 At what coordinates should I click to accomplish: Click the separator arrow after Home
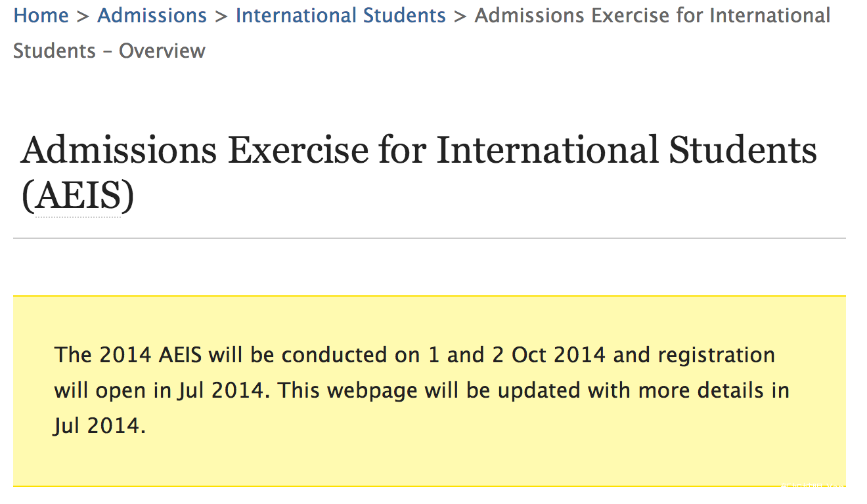[x=83, y=15]
